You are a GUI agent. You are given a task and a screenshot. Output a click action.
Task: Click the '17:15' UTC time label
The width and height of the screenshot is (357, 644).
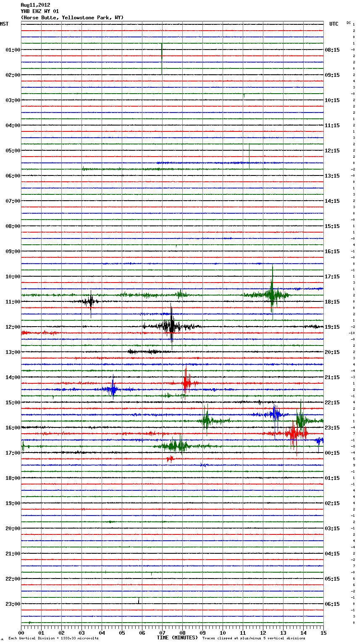tap(332, 277)
